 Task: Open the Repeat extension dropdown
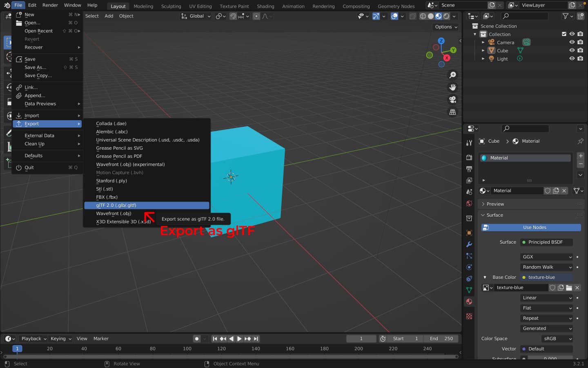click(x=547, y=318)
